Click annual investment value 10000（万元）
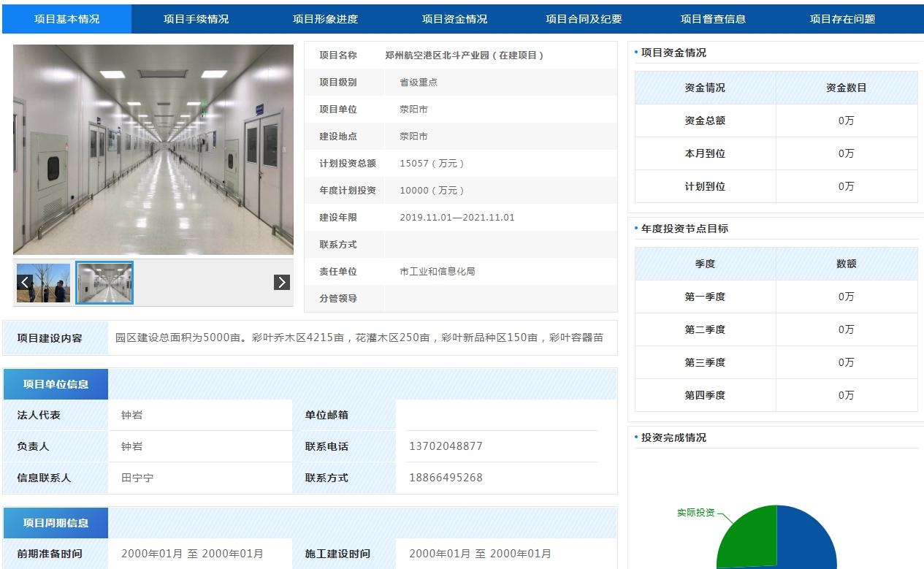Image resolution: width=924 pixels, height=569 pixels. click(x=432, y=191)
